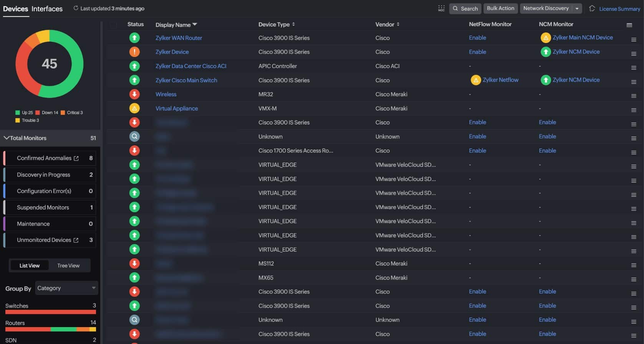Open Unmonitored Devices external link icon
Viewport: 644px width, 344px height.
pos(76,240)
